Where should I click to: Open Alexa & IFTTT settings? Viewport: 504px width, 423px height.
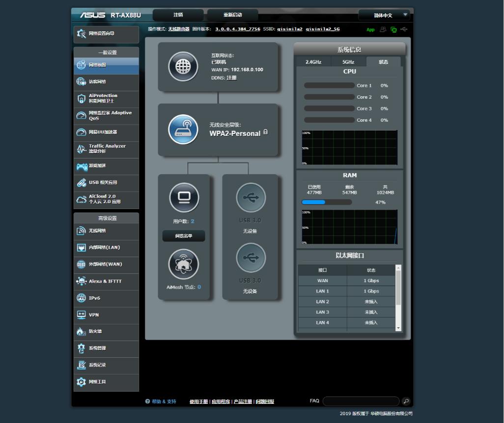click(106, 281)
